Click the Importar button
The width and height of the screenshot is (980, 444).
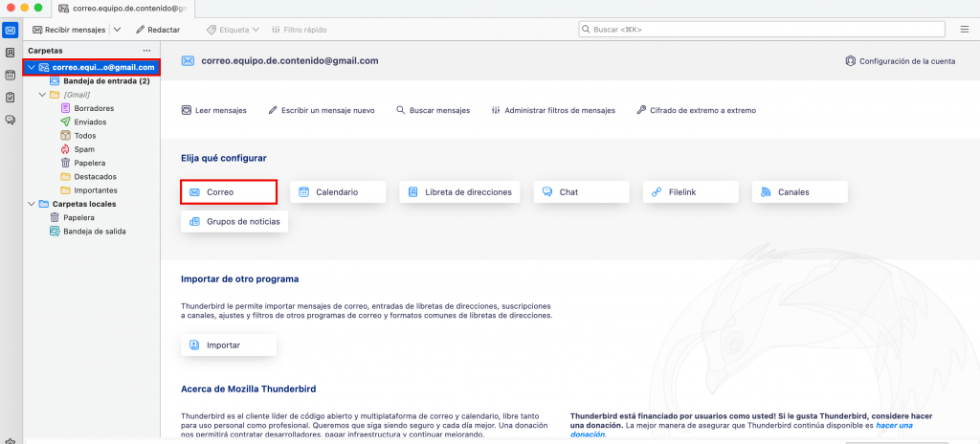[x=229, y=345]
